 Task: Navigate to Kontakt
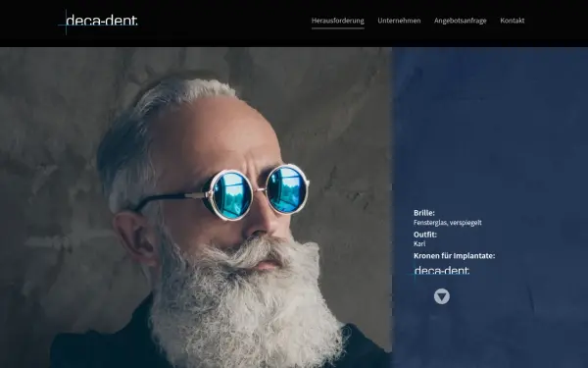513,21
